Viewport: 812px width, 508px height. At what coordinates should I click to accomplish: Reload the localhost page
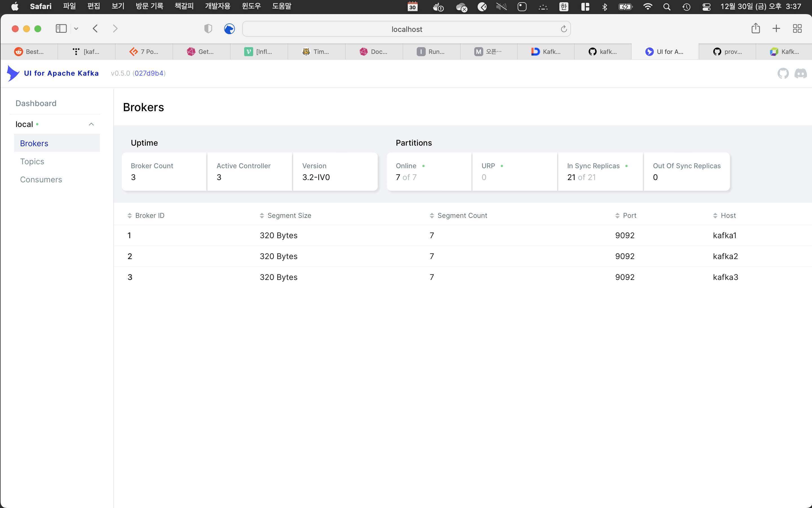tap(564, 29)
